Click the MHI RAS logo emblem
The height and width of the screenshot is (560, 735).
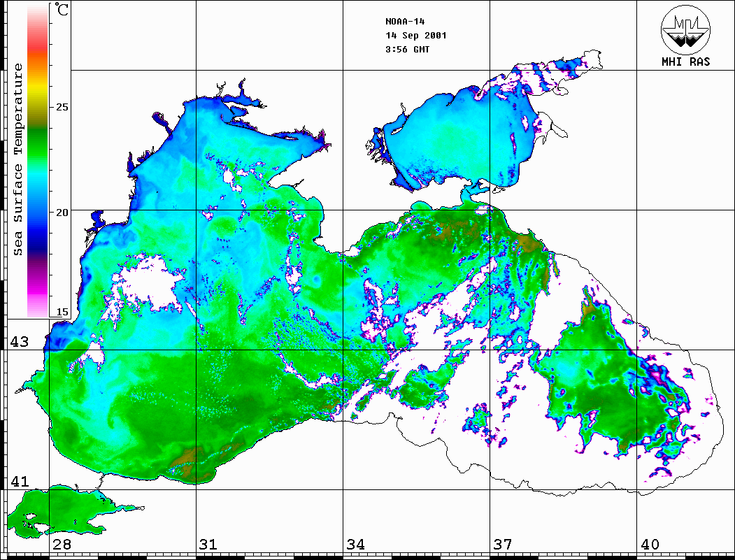point(685,29)
